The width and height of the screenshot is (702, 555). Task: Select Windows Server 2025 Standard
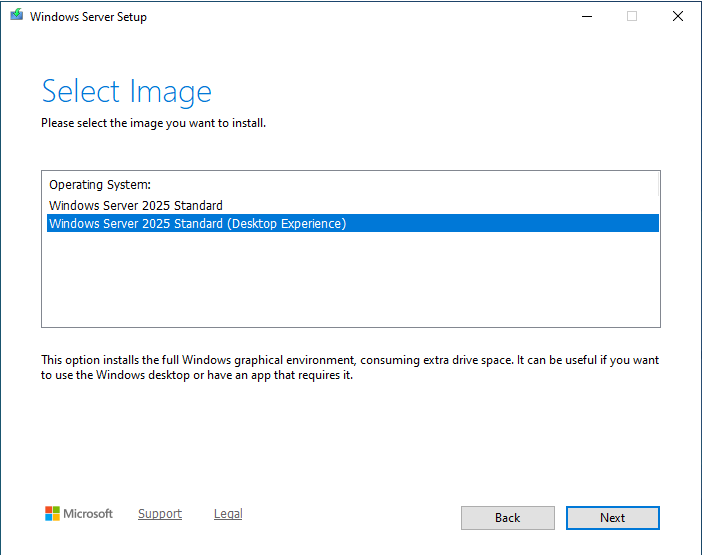pyautogui.click(x=136, y=206)
